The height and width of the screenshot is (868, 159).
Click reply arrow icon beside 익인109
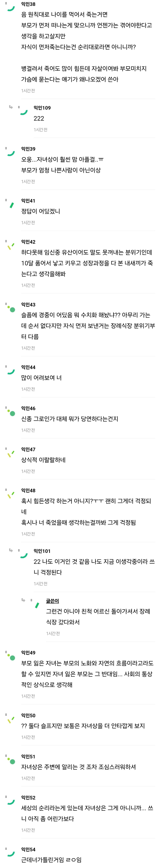coord(11,107)
